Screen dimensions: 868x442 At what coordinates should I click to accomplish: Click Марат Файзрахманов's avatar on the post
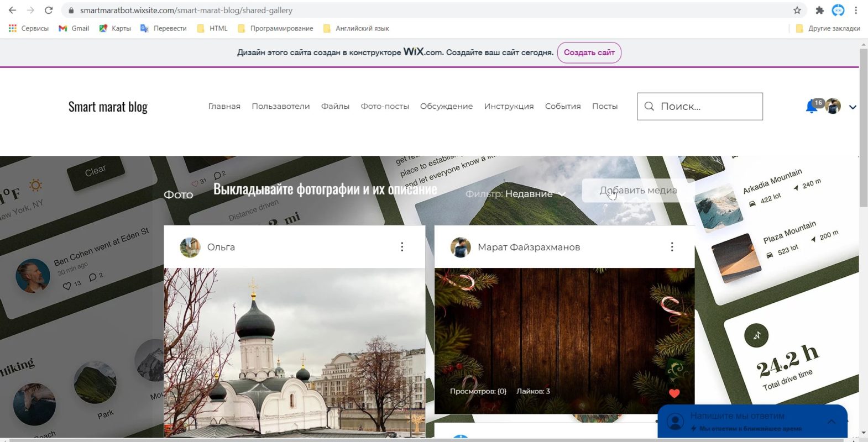(461, 247)
